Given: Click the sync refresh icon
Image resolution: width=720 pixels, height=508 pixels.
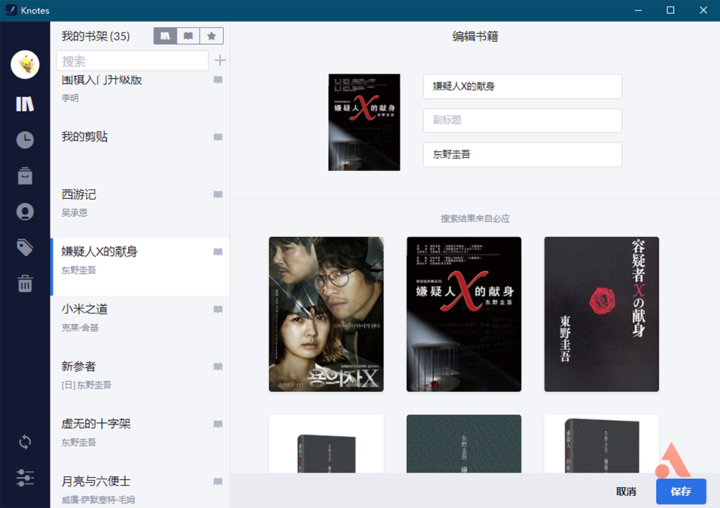Looking at the screenshot, I should (x=25, y=442).
